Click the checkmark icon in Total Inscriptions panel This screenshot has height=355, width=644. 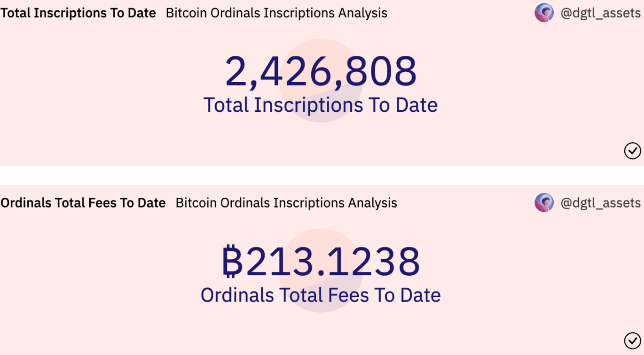click(632, 151)
